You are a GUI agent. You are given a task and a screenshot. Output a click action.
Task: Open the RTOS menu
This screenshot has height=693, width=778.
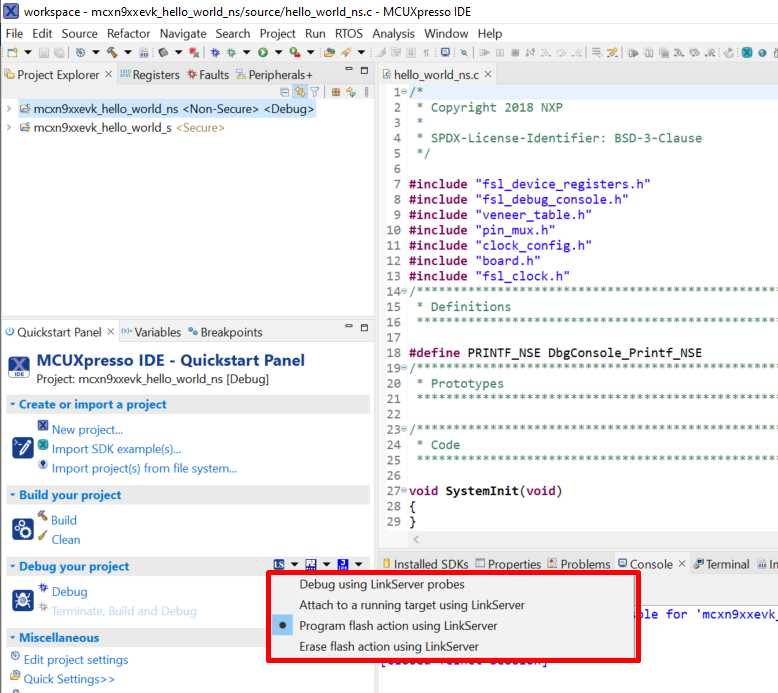point(349,33)
